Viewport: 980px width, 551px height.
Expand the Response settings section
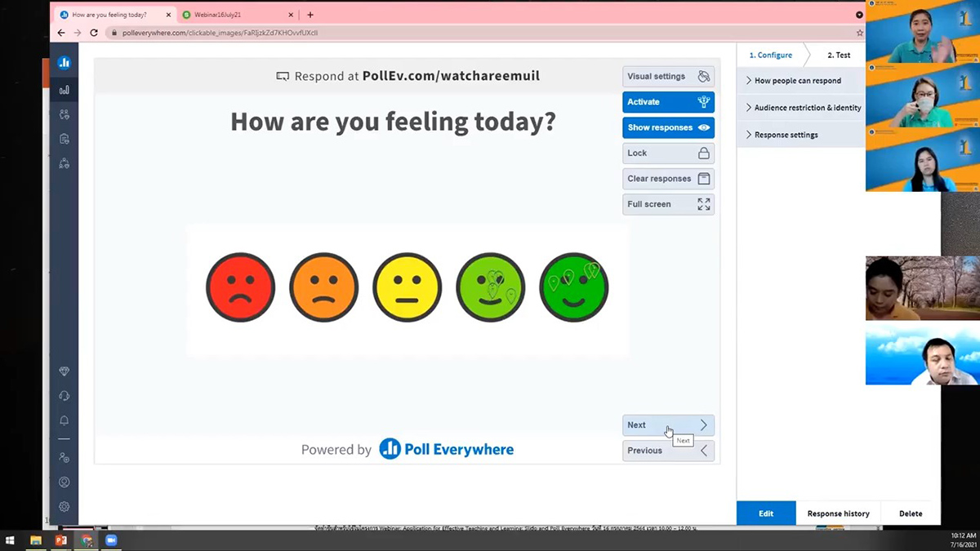(786, 135)
